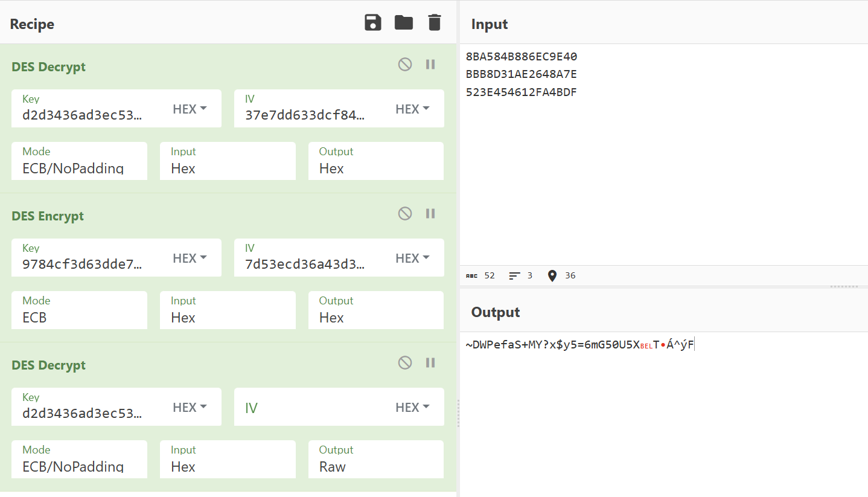The width and height of the screenshot is (868, 497).
Task: Change Input Hex in first DES Decrypt
Action: (x=228, y=161)
